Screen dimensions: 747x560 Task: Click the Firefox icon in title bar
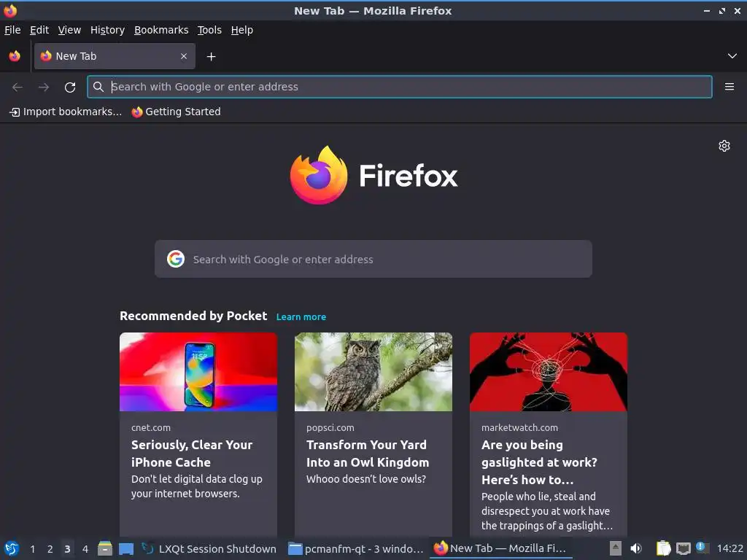coord(10,10)
